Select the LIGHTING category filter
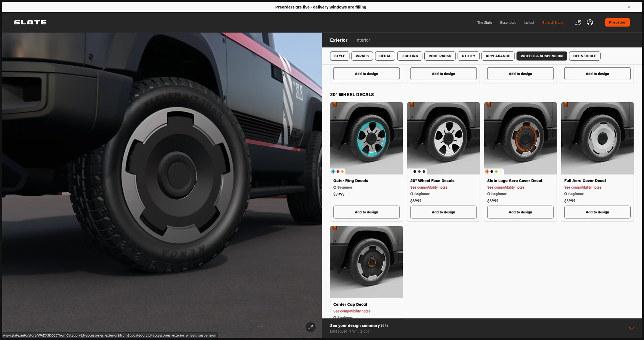644x340 pixels. (x=409, y=56)
